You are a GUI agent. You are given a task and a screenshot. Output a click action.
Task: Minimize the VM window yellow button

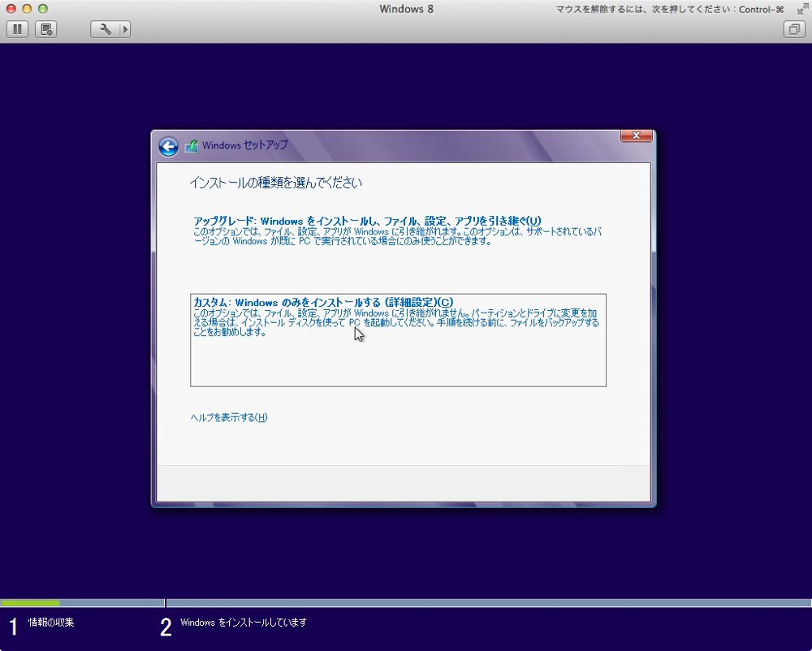click(27, 9)
